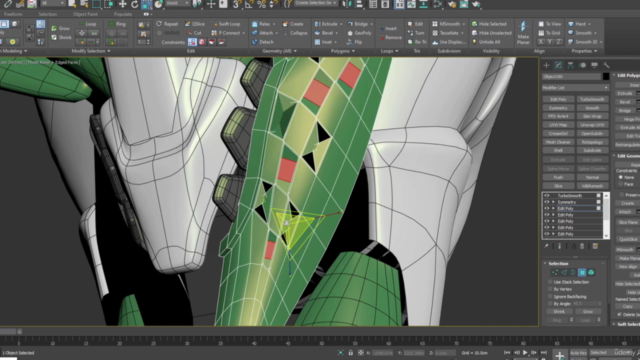Open the World reference coordinate dropdown
The width and height of the screenshot is (640, 360).
click(x=178, y=4)
